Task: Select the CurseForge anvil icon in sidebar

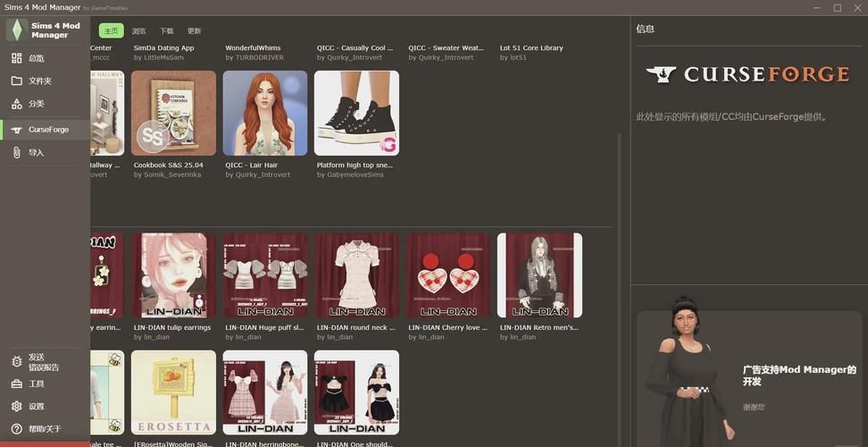Action: (x=17, y=130)
